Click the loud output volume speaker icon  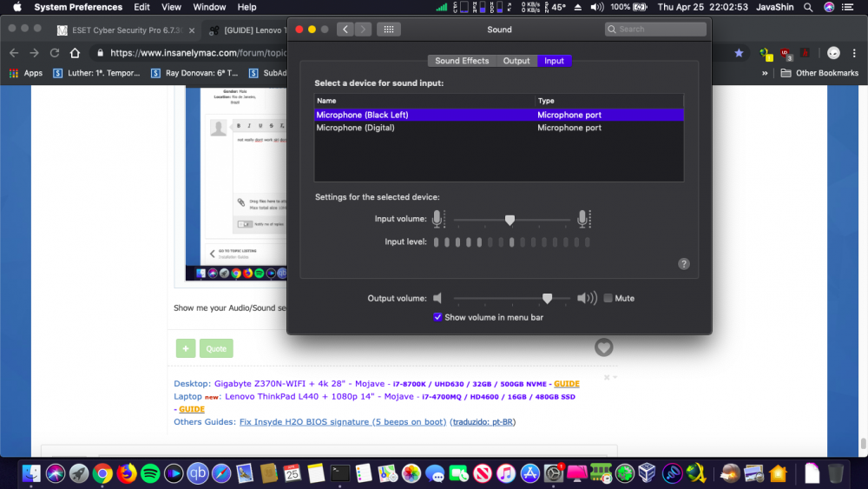click(x=587, y=298)
